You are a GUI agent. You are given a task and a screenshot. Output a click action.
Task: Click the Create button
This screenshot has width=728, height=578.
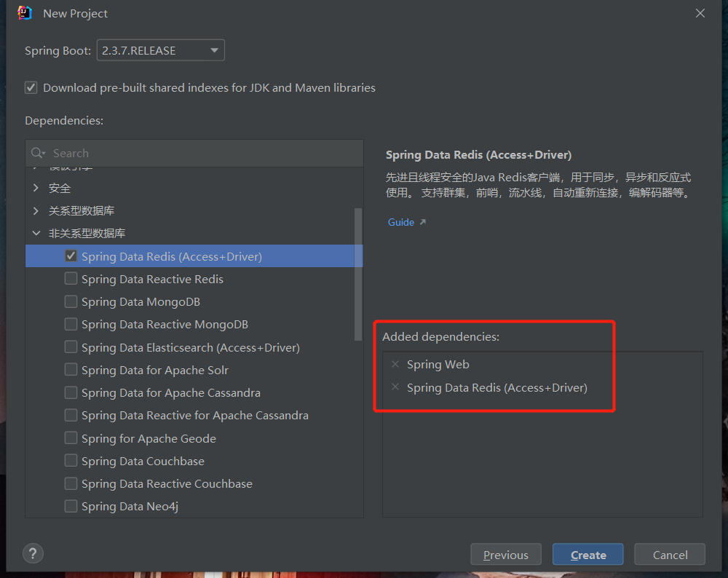[587, 555]
